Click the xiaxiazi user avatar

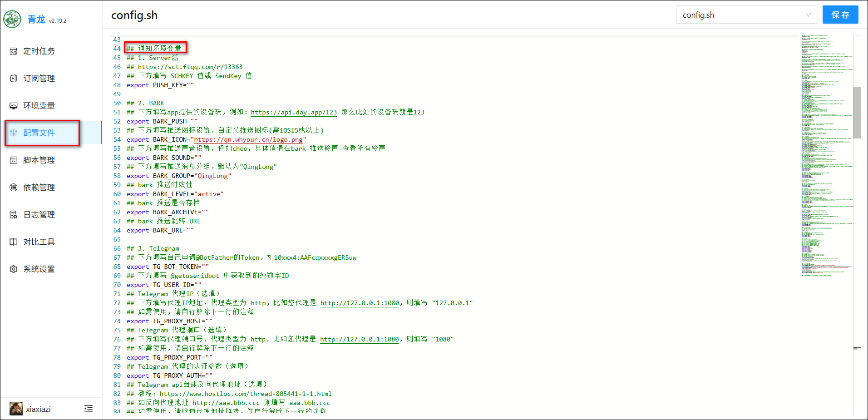[16, 409]
